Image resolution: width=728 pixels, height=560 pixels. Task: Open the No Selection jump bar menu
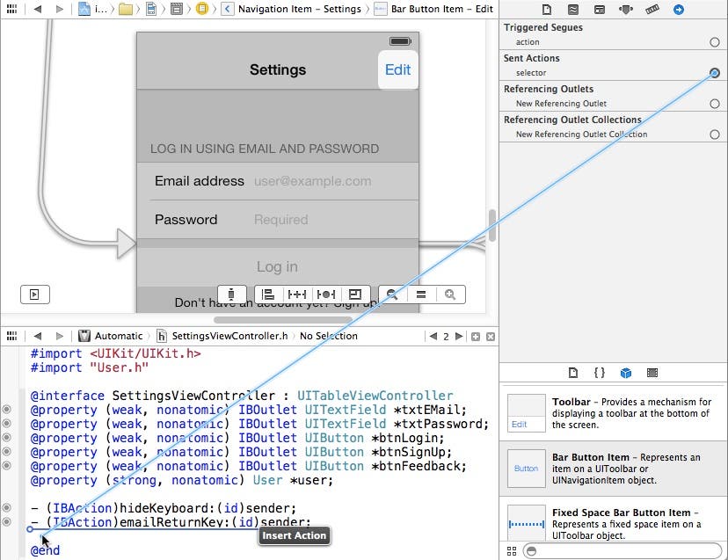click(x=328, y=336)
